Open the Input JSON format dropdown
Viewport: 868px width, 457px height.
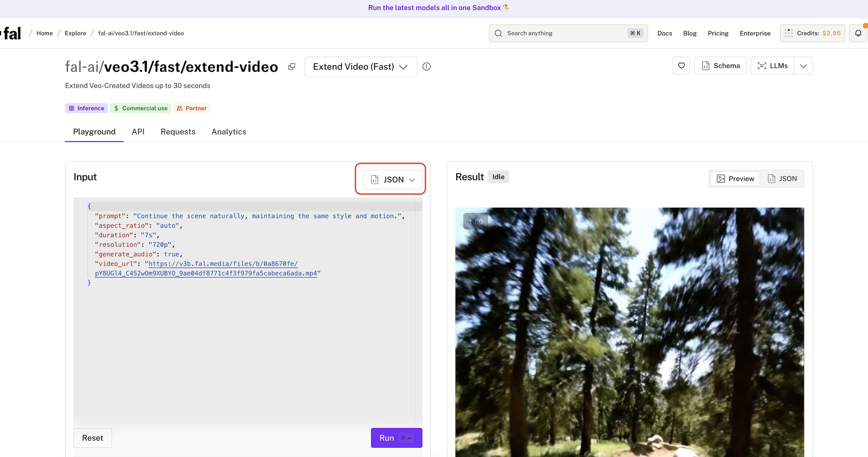pyautogui.click(x=392, y=180)
